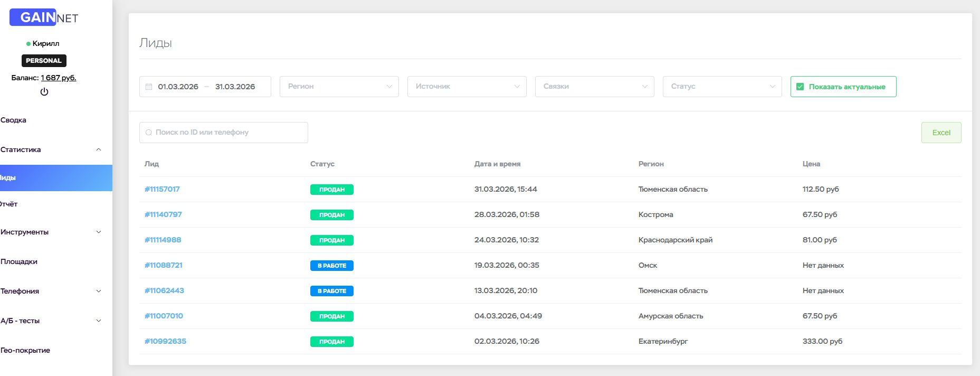This screenshot has width=980, height=376.
Task: Click the Лиды page heading
Action: click(156, 43)
